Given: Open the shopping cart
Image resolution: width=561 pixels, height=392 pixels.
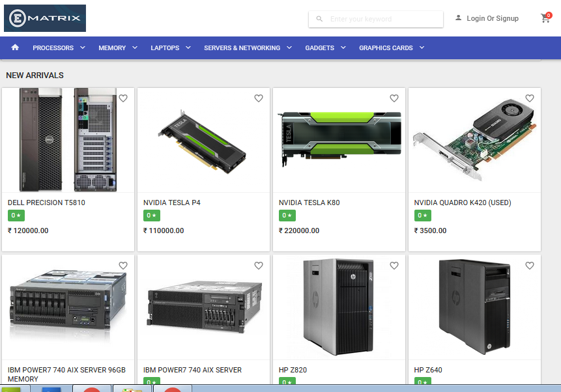Looking at the screenshot, I should (x=545, y=18).
